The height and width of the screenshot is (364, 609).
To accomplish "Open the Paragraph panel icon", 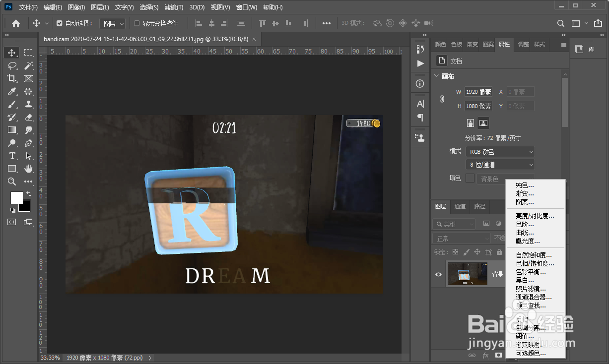I will click(420, 118).
